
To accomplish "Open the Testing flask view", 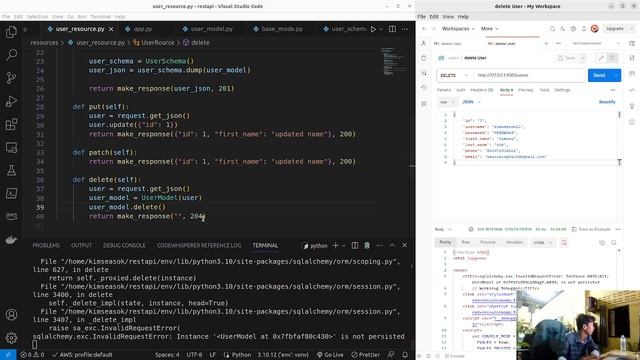I will coord(11,170).
